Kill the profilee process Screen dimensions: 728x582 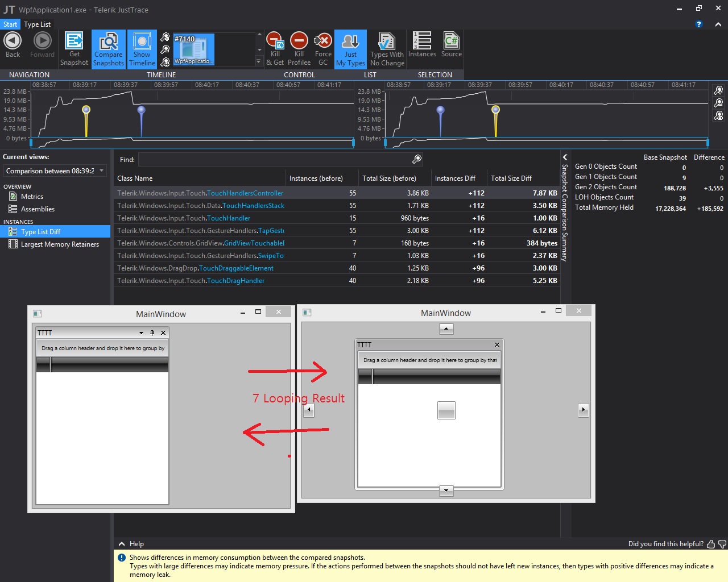coord(299,49)
